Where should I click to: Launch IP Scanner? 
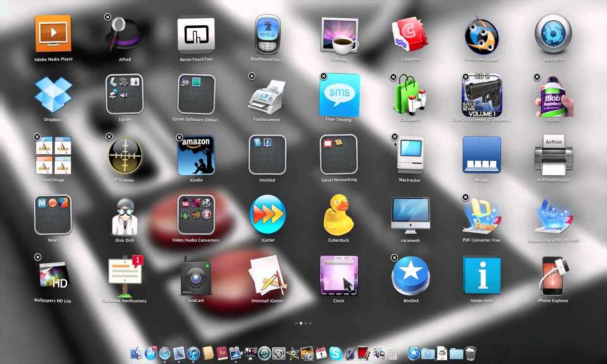125,155
